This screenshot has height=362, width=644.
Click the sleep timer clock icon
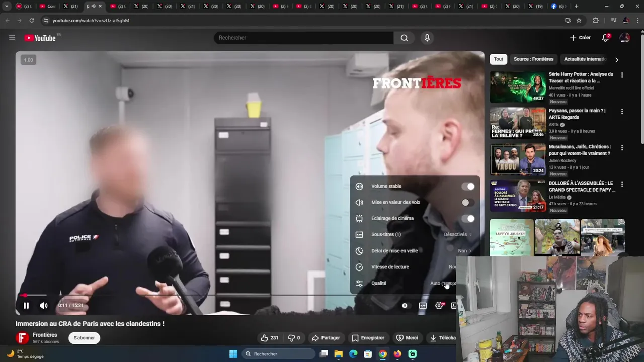[x=359, y=250]
